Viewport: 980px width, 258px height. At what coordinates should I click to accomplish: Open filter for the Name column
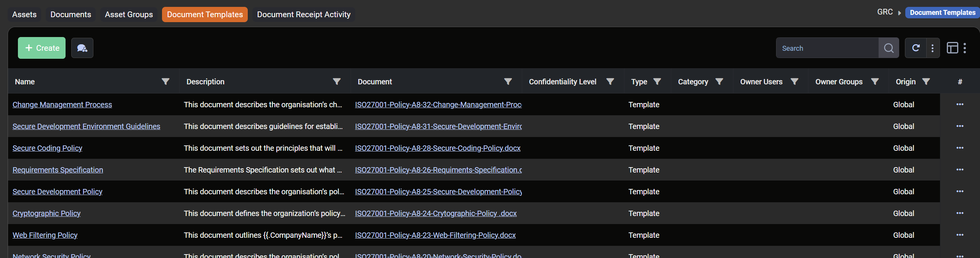[165, 82]
